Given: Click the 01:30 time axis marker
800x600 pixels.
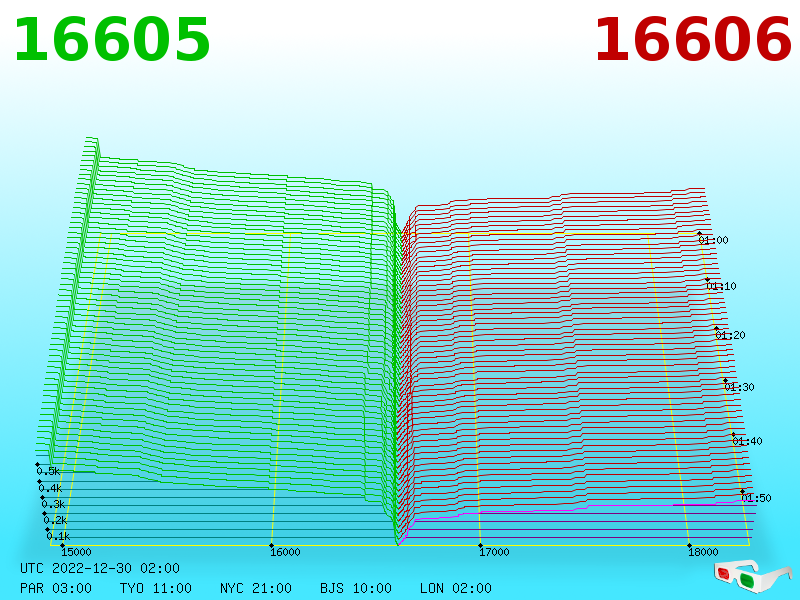Looking at the screenshot, I should click(739, 387).
